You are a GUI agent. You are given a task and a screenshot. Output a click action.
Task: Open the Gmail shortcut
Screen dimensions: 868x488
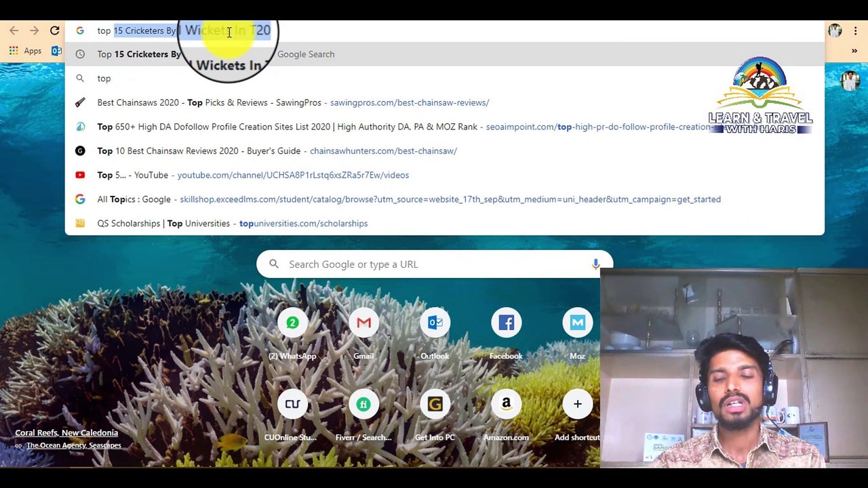coord(363,332)
